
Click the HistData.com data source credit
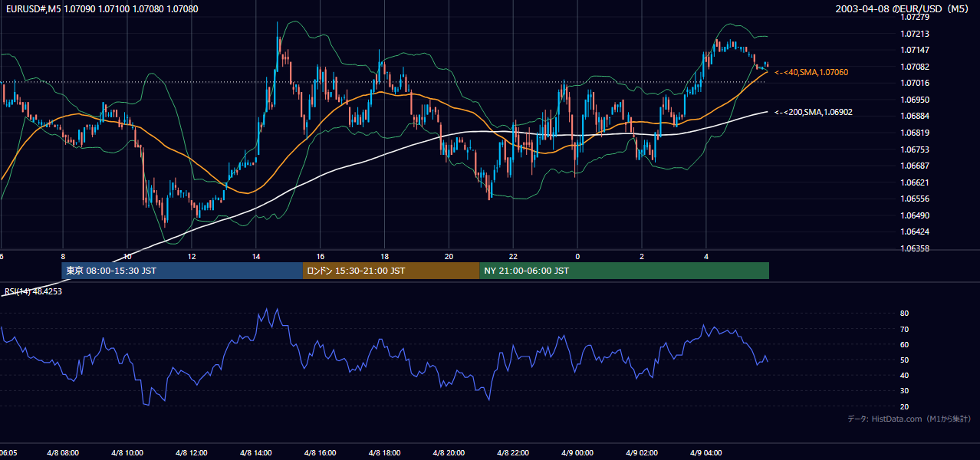(909, 419)
